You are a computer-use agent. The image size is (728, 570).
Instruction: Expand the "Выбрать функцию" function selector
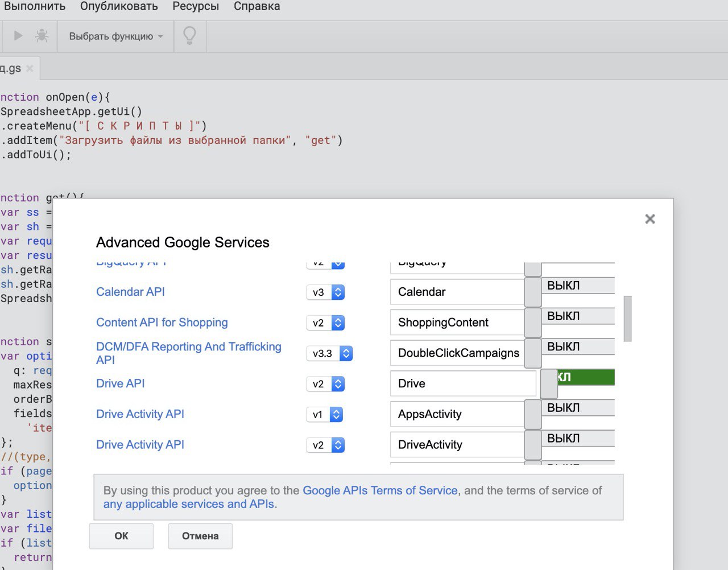pyautogui.click(x=115, y=36)
